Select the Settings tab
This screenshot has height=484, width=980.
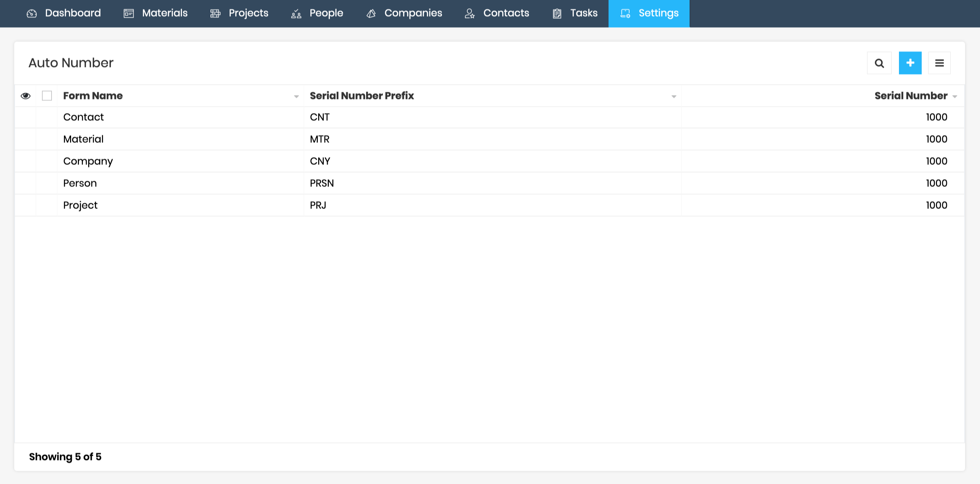[x=649, y=13]
